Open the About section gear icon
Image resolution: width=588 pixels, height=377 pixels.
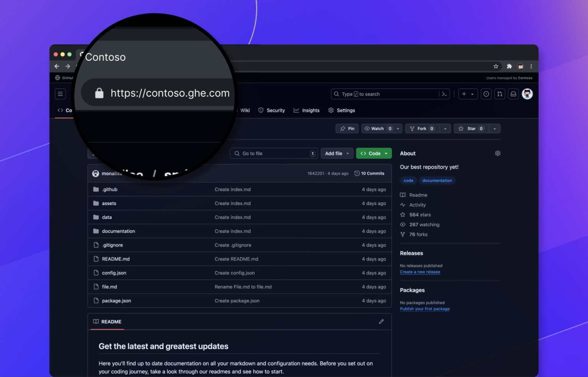point(498,153)
